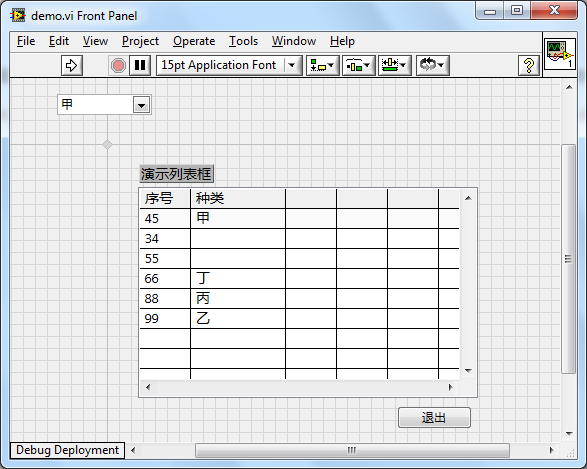The height and width of the screenshot is (469, 587).
Task: Click the listbox's horizontal scroll right arrow
Action: tap(450, 387)
